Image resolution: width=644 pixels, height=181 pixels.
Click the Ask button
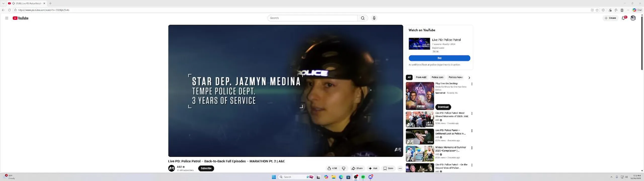tap(373, 168)
